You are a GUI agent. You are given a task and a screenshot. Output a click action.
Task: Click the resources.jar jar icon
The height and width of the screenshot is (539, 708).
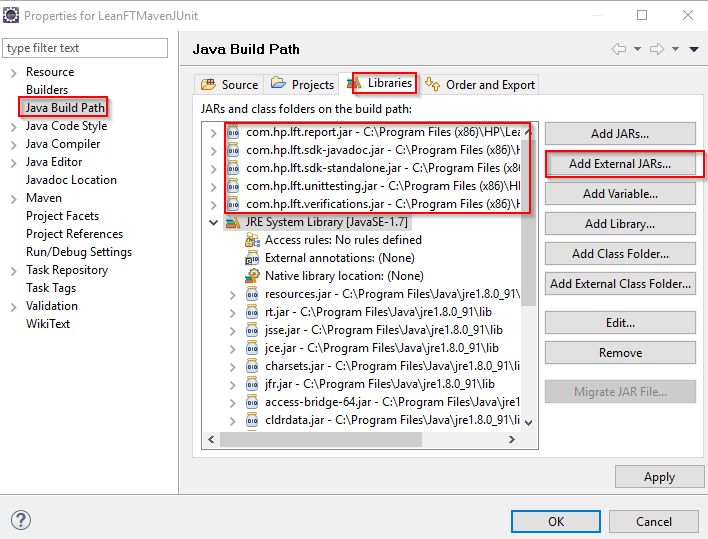(252, 294)
